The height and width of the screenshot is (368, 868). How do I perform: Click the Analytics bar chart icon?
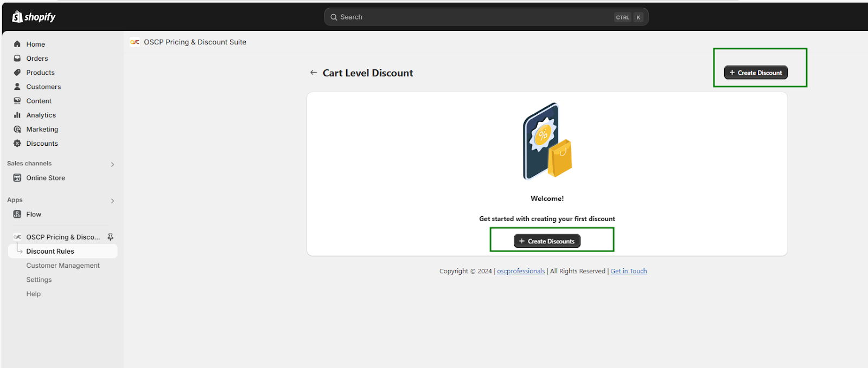tap(17, 115)
